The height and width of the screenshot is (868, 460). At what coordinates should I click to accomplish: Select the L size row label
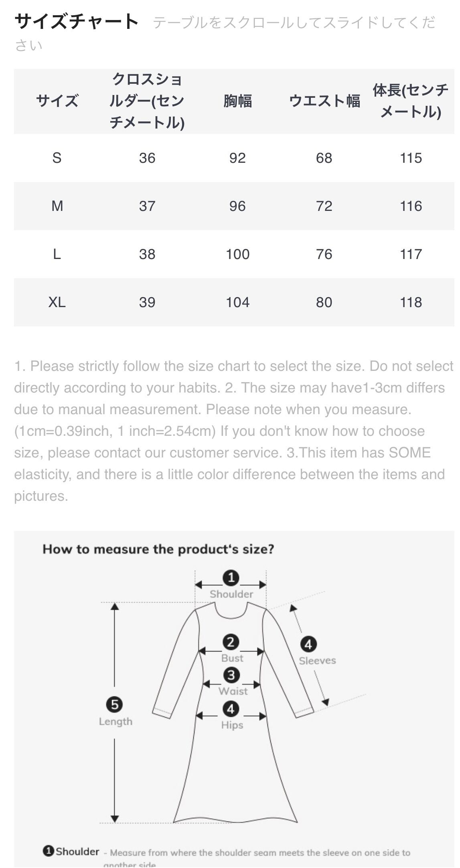coord(57,254)
